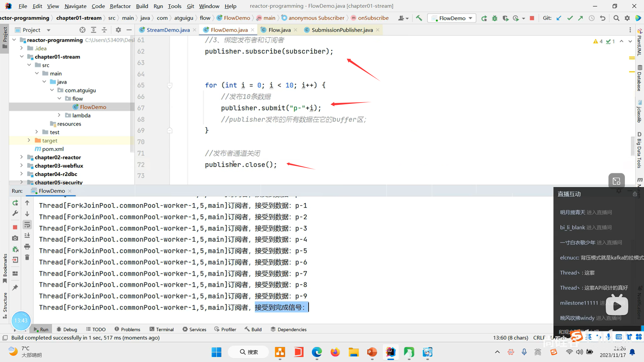Open the Refactor menu

tap(120, 6)
